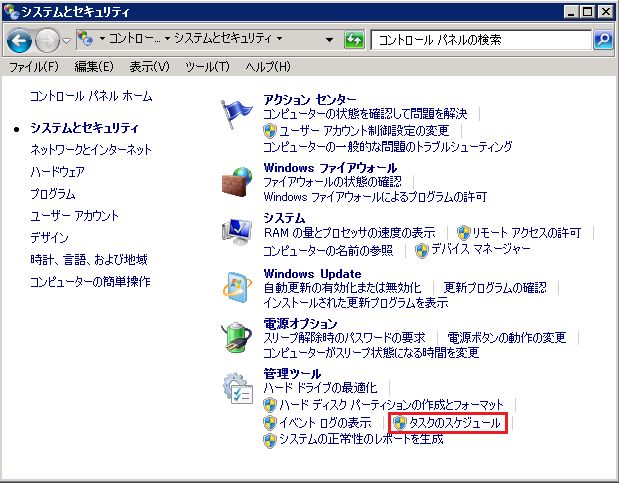Click the コントロール パネルの検索 search field
This screenshot has width=619, height=483.
[481, 39]
